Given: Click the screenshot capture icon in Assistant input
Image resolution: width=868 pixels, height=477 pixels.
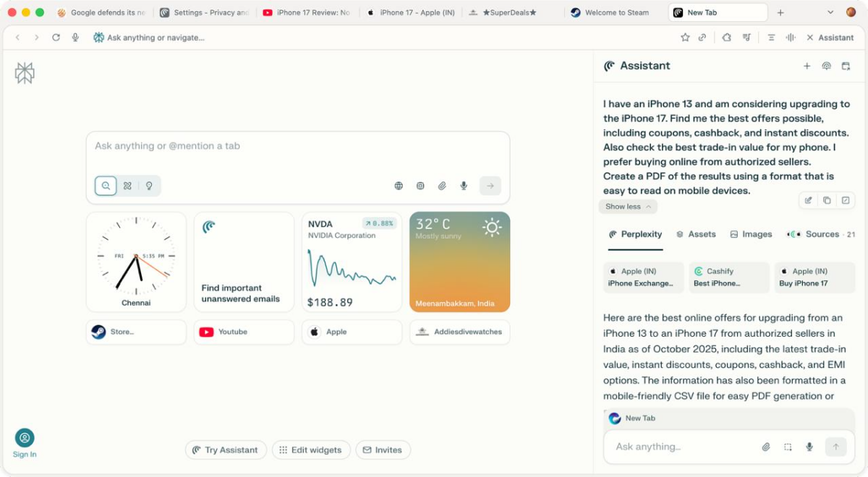Looking at the screenshot, I should [x=788, y=447].
